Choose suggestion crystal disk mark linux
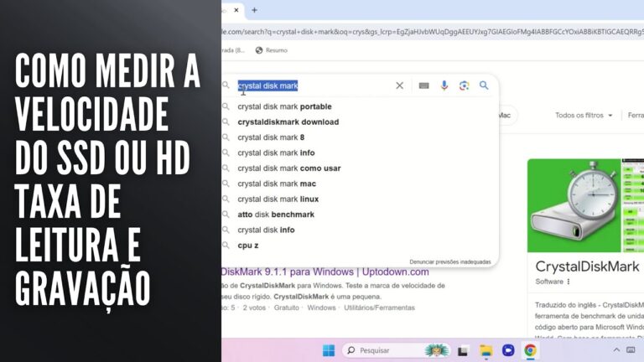The image size is (644, 362). click(278, 199)
